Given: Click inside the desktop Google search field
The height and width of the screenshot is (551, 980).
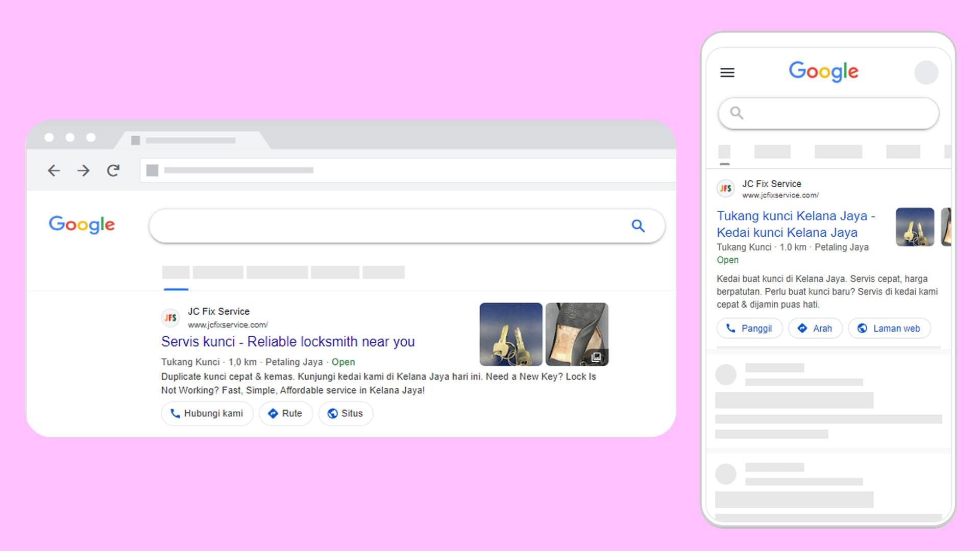Looking at the screenshot, I should point(388,226).
